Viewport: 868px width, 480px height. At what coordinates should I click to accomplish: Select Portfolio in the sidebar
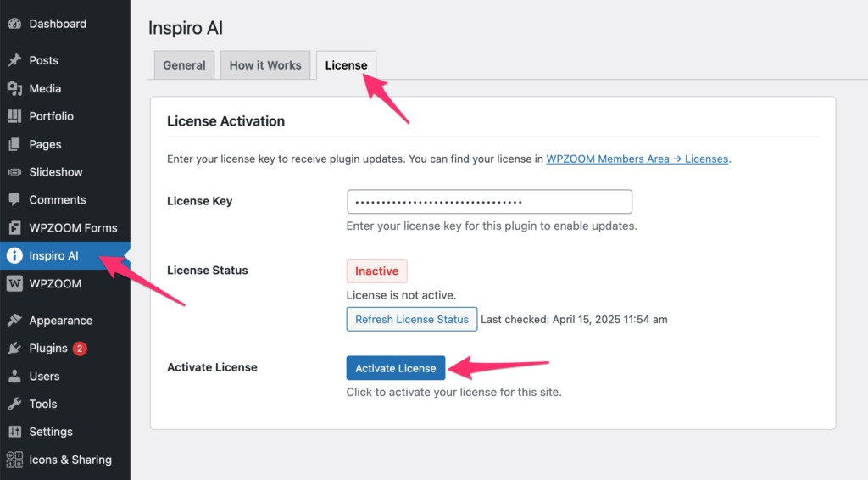point(52,116)
